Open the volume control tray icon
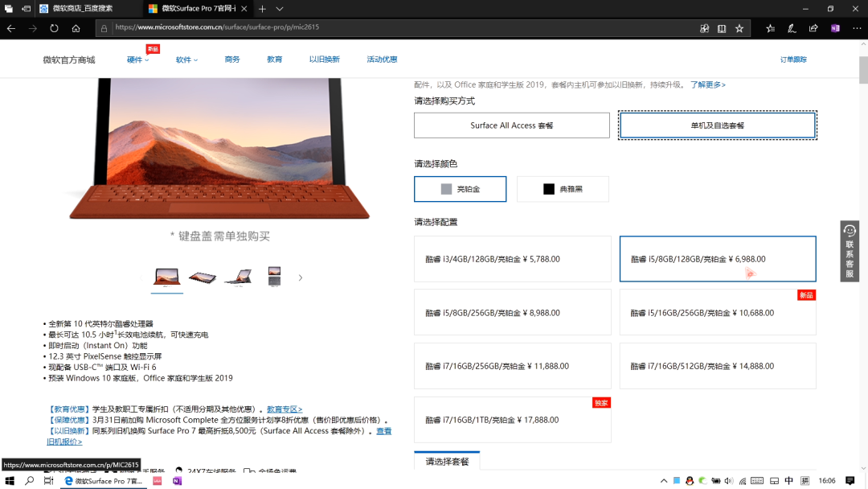 (x=729, y=481)
